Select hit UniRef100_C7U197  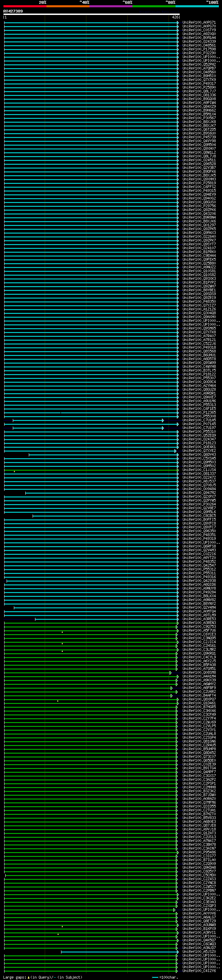coord(199,428)
